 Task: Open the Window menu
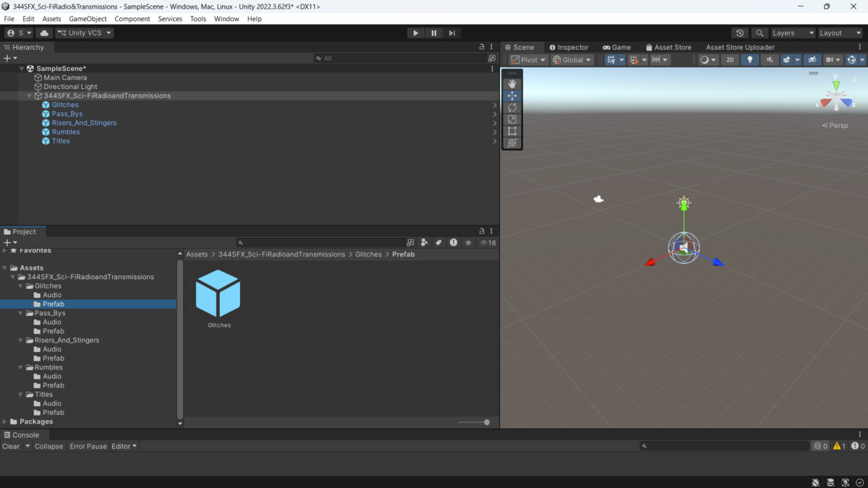226,19
